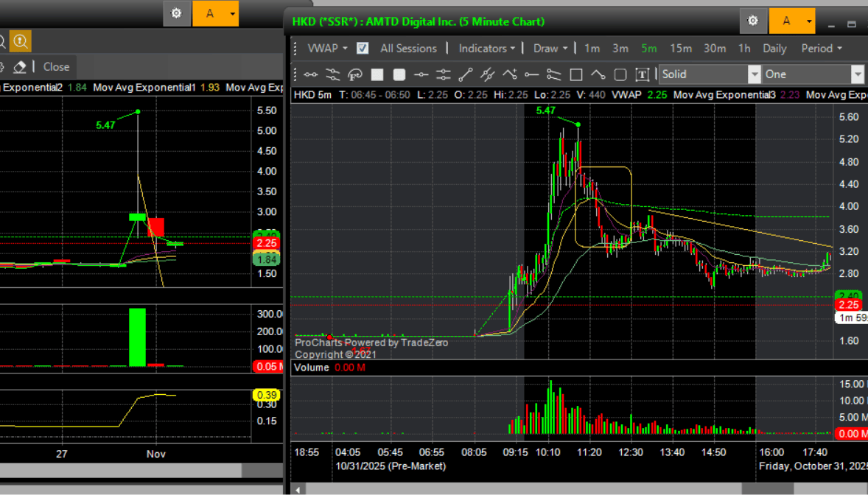868x495 pixels.
Task: Click the 5.47 high label on HKD chart
Action: 545,110
